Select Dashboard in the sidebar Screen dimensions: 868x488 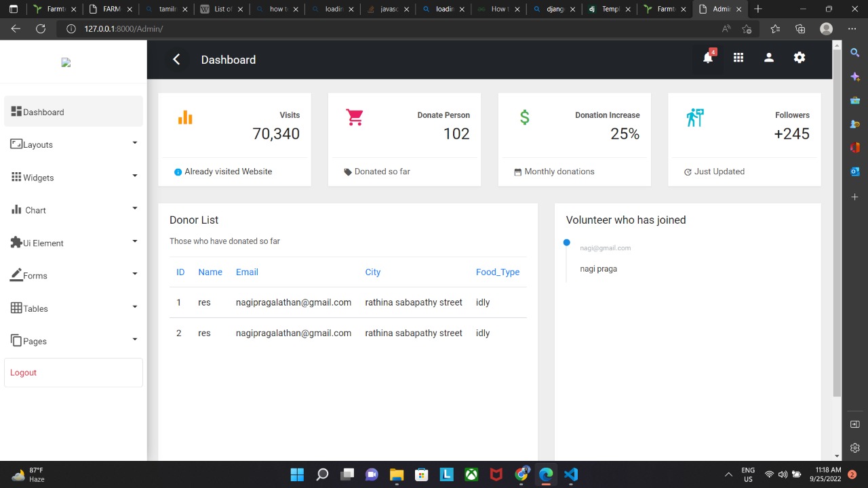[73, 112]
